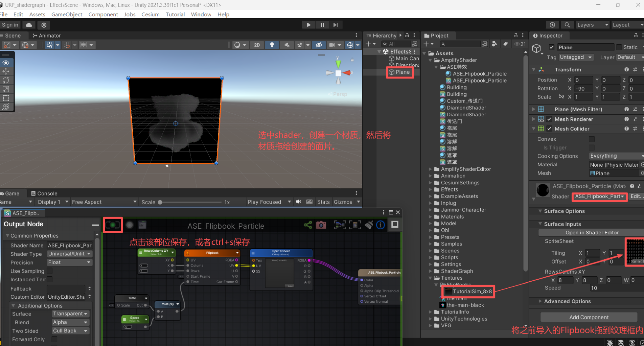Open Shader Type Universal/Unlit dropdown
Image resolution: width=644 pixels, height=346 pixels.
click(69, 254)
